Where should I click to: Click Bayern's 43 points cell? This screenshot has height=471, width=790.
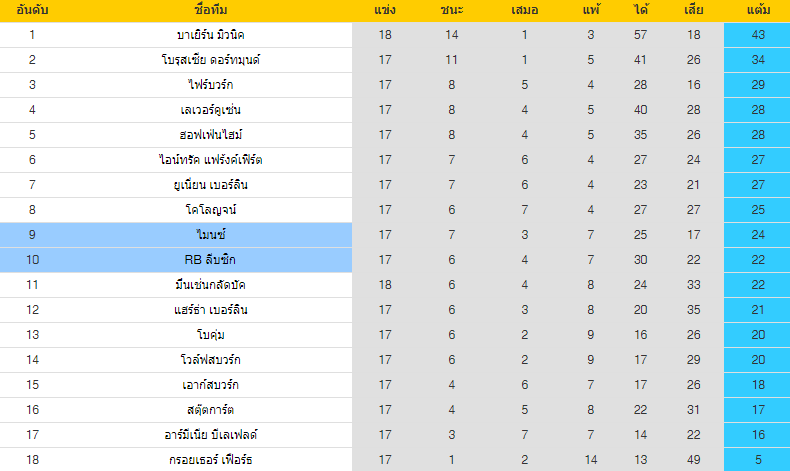[x=757, y=35]
